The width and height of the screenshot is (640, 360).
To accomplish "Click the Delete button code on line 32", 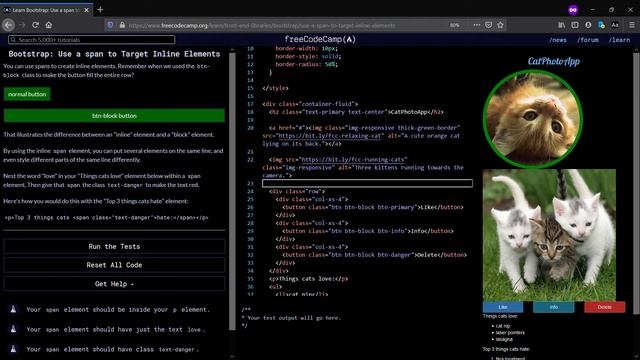I will click(374, 255).
